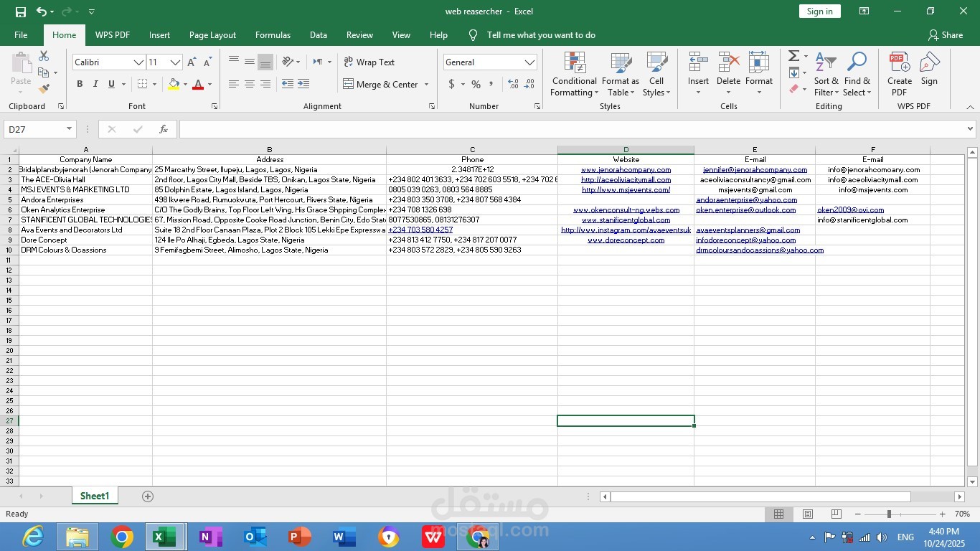Viewport: 980px width, 551px height.
Task: Expand the Conditional Formatting menu
Action: click(574, 74)
